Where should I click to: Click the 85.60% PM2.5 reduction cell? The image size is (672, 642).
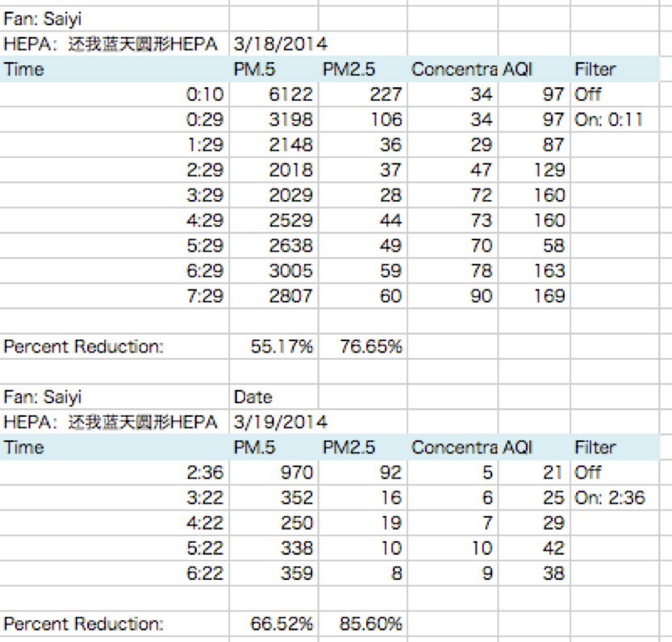click(x=363, y=624)
